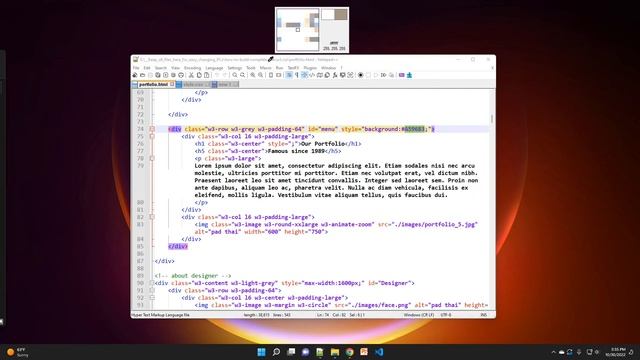This screenshot has height=360, width=640.
Task: Switch to the style.css tab
Action: tap(193, 84)
